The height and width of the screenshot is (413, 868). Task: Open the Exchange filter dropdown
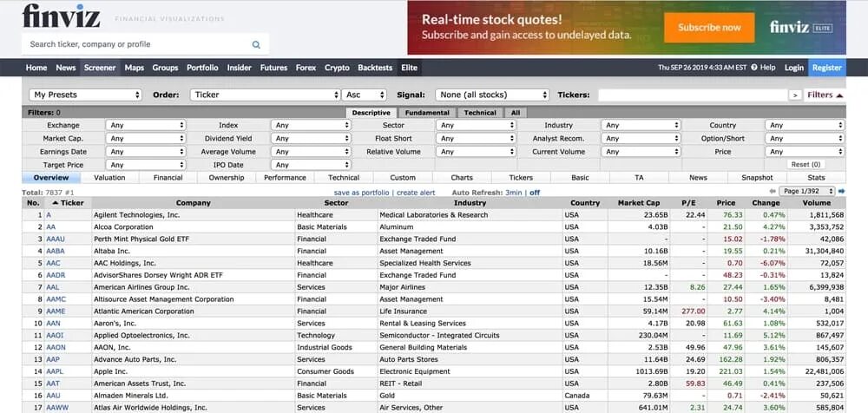[x=146, y=125]
